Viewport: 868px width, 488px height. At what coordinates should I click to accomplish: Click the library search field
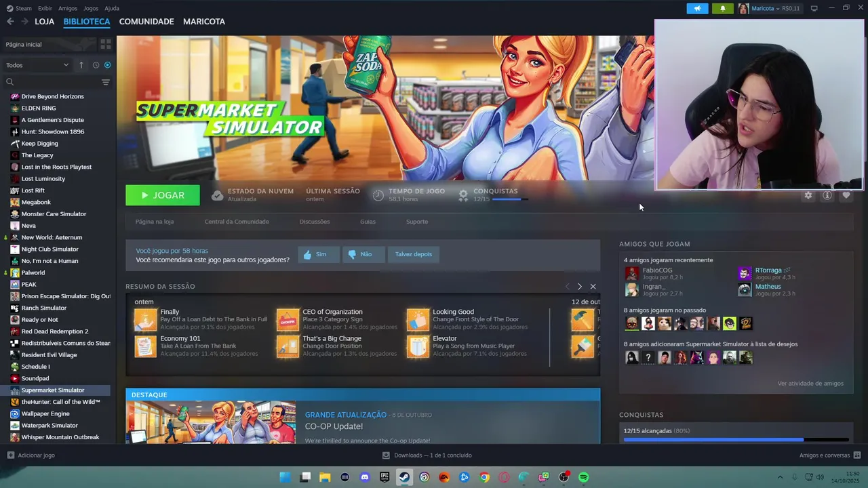click(53, 82)
